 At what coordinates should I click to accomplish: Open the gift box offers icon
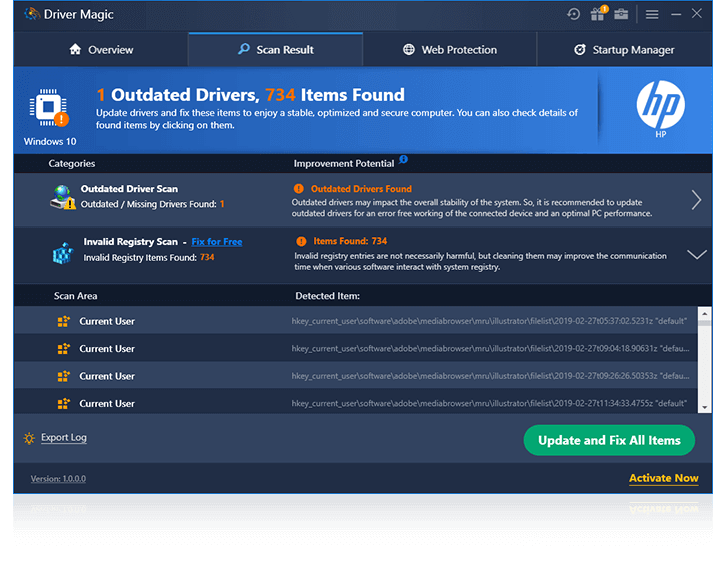coord(599,13)
